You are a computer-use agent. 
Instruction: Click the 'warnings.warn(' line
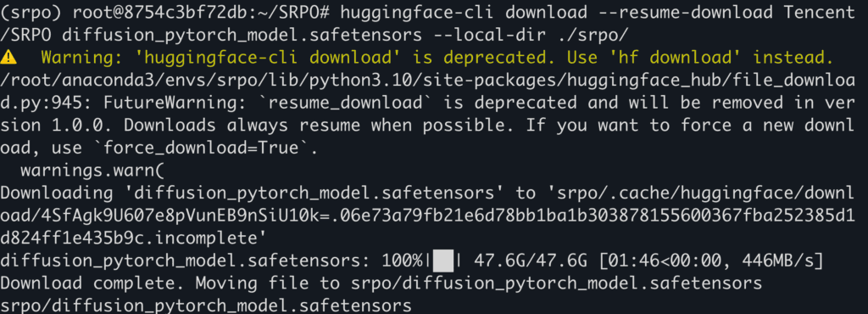click(92, 171)
